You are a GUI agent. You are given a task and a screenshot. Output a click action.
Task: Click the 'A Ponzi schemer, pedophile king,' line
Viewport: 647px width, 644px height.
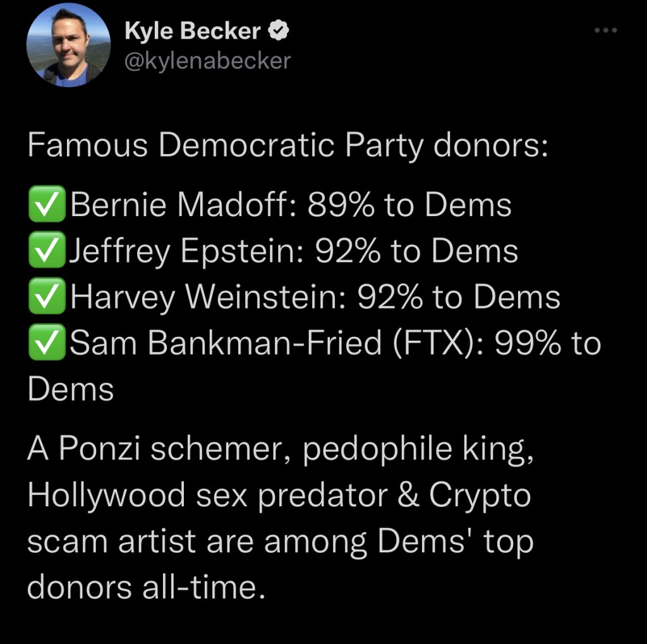280,449
